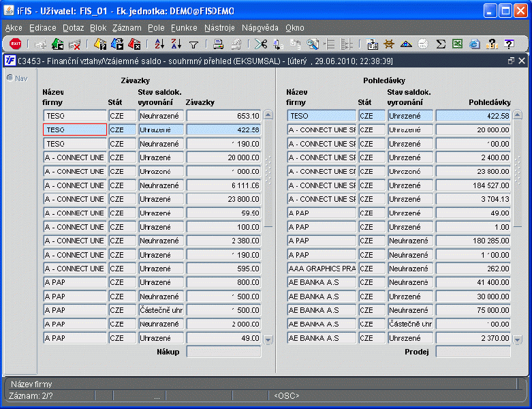
Task: Click the red EXIT toolbar icon
Action: tap(15, 44)
